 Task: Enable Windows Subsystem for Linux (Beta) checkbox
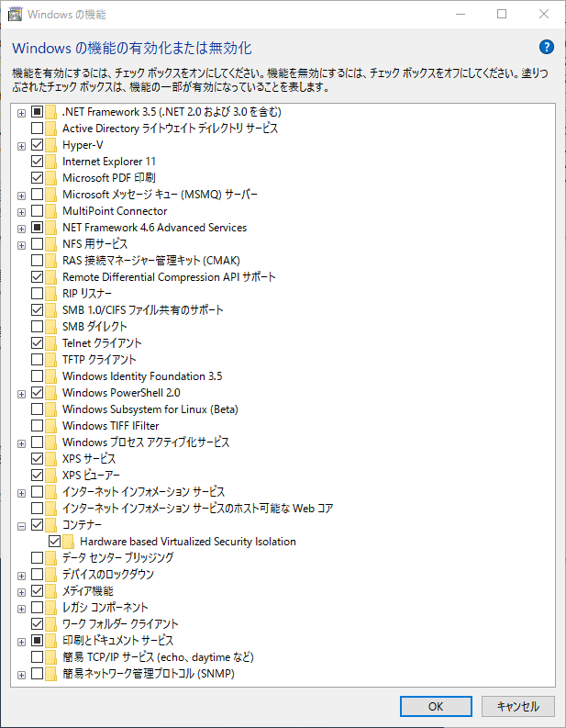(37, 409)
